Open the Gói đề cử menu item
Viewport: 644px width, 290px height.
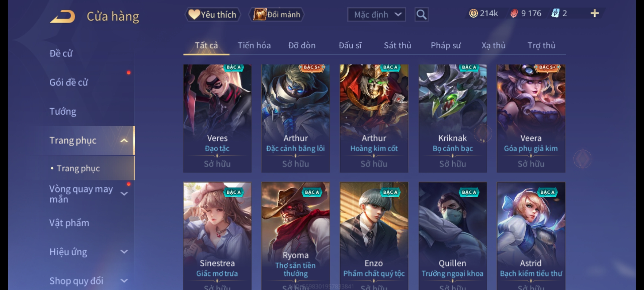click(69, 82)
